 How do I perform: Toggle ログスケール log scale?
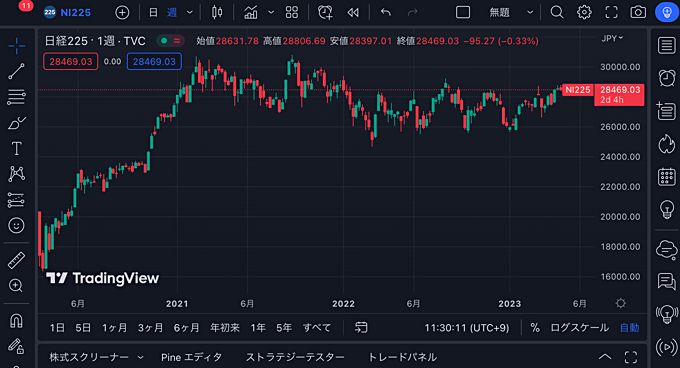[x=579, y=328]
